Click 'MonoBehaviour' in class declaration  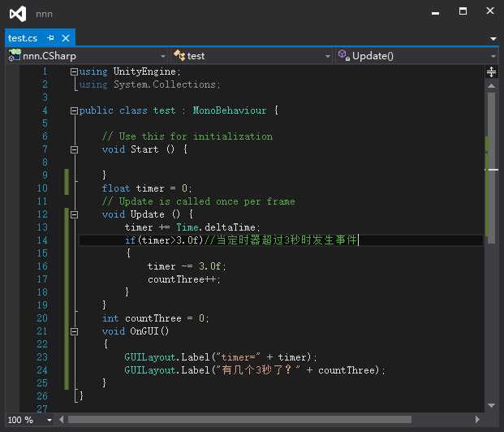click(230, 110)
